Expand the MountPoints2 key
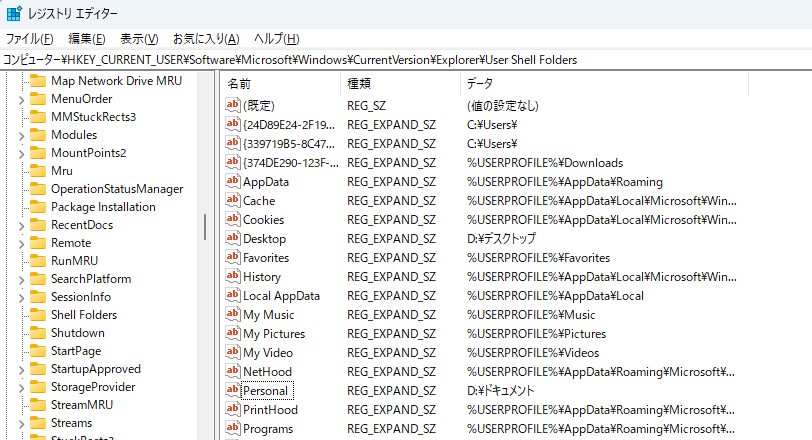Viewport: 812px width, 440px height. tap(21, 154)
